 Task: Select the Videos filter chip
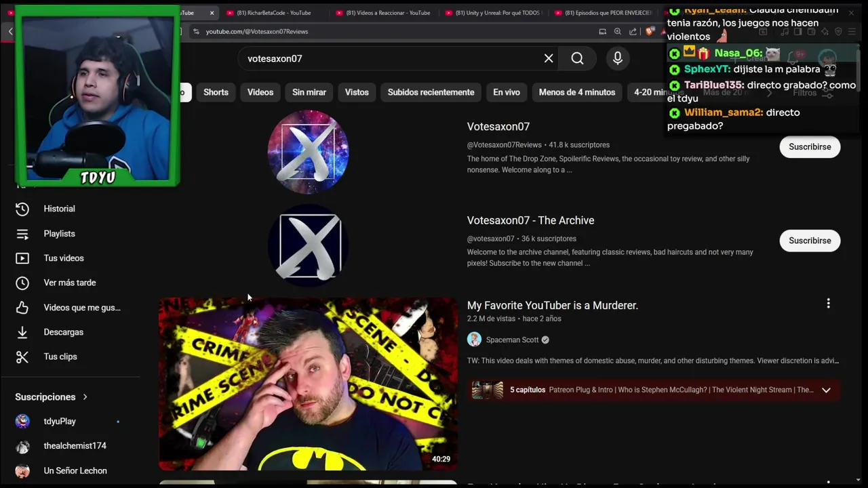[260, 92]
